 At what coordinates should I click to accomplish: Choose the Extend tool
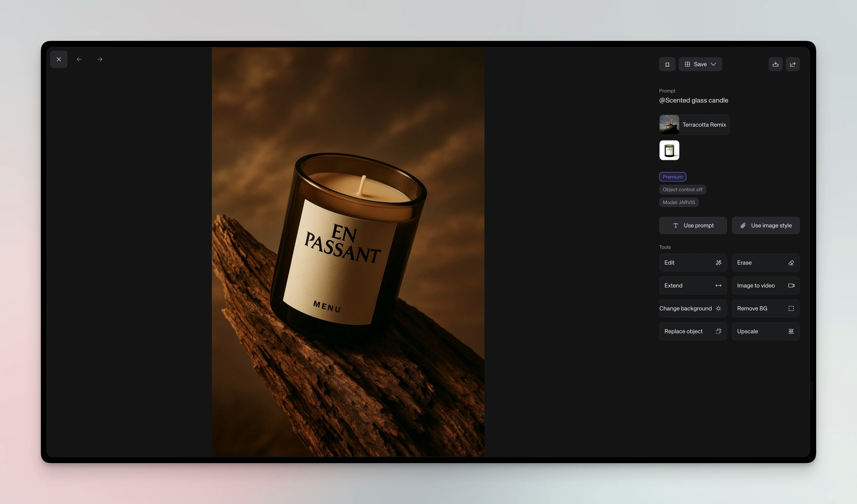(692, 285)
